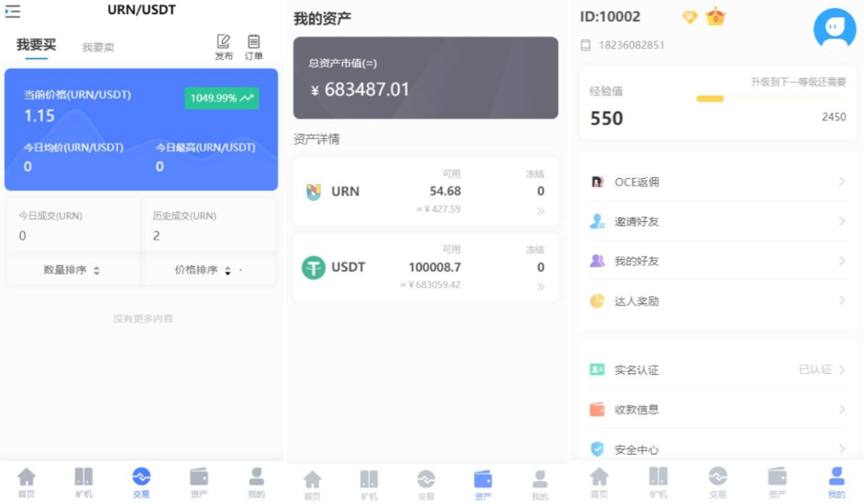Open 矿机 miner in profile screen nav
The width and height of the screenshot is (864, 504).
658,483
